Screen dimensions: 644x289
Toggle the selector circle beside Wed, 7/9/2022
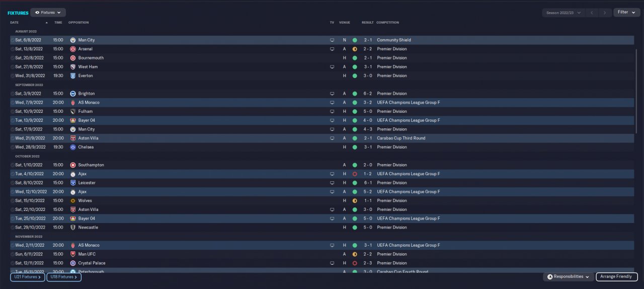tap(13, 103)
